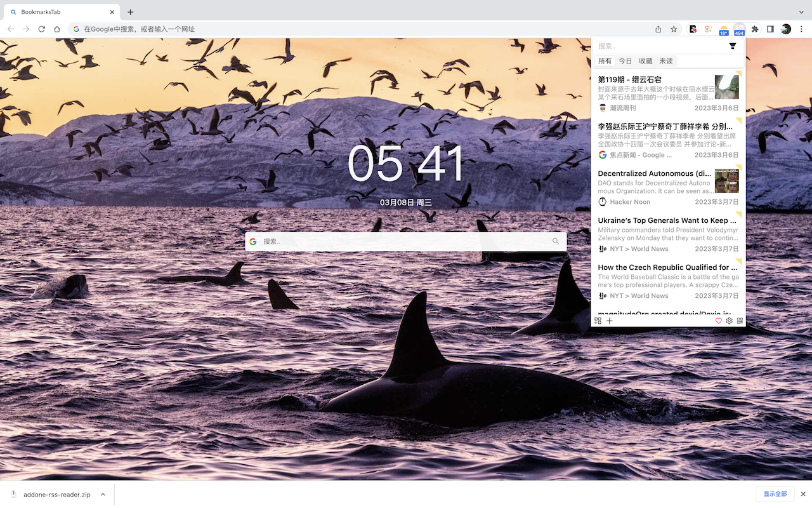812x508 pixels.
Task: Open the RSS extension icon showing 494 unread
Action: (x=738, y=29)
